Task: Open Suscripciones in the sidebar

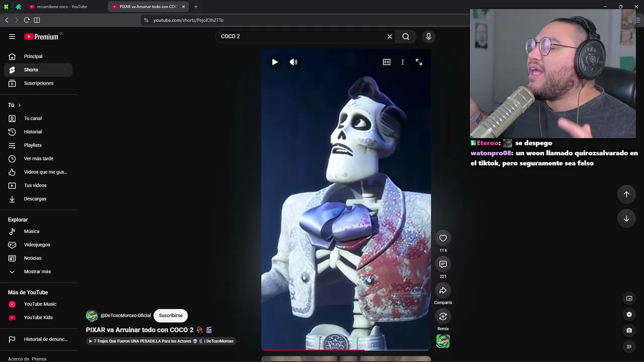Action: click(x=38, y=83)
